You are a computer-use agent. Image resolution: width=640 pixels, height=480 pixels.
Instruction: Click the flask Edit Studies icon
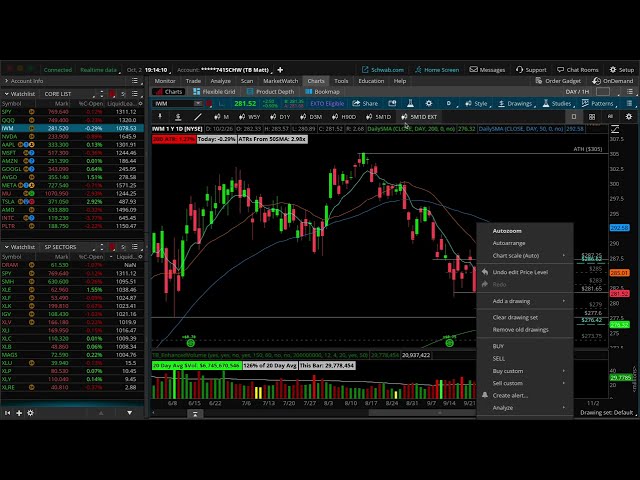click(410, 104)
